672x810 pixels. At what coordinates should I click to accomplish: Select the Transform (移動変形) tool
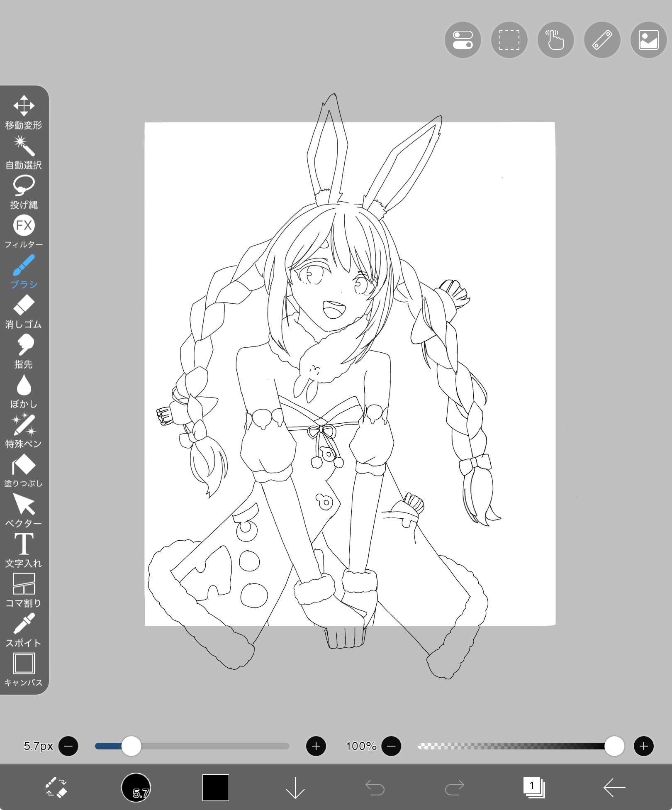[x=24, y=112]
